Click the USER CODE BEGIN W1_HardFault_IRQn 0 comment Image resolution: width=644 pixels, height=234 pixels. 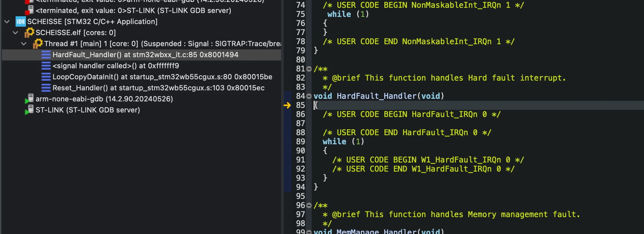(x=428, y=160)
